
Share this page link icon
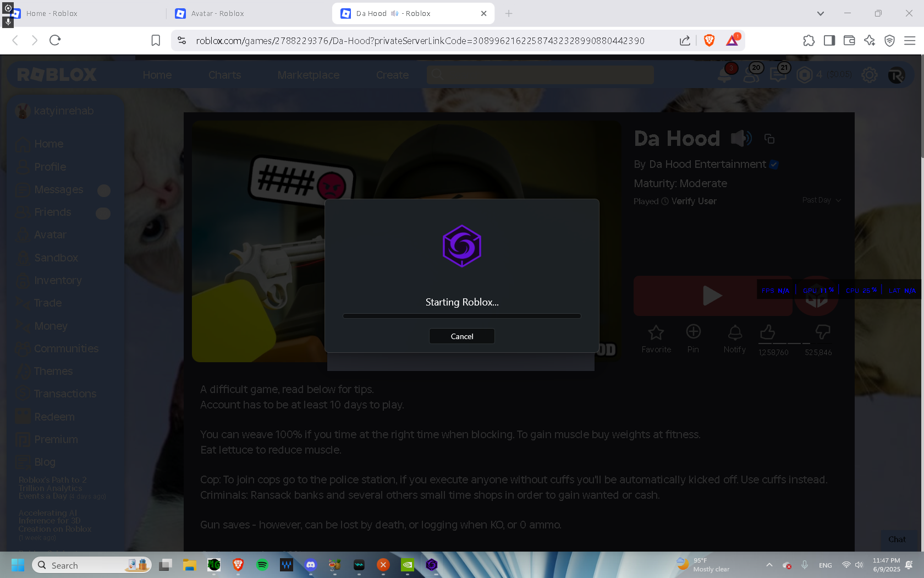685,40
